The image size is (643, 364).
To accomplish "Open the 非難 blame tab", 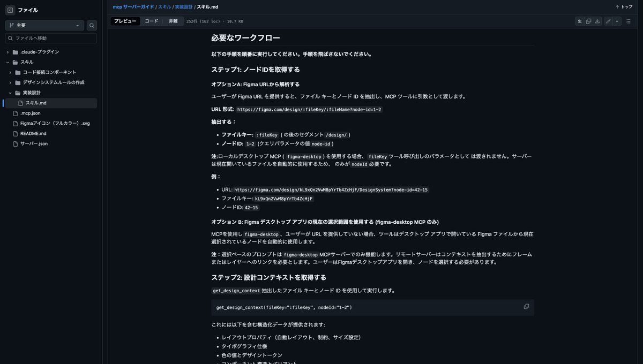I will 173,21.
